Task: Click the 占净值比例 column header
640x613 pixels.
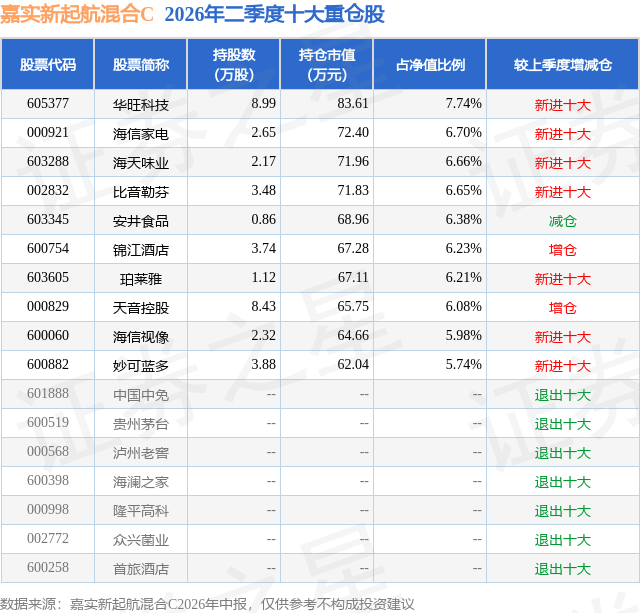Action: 430,64
